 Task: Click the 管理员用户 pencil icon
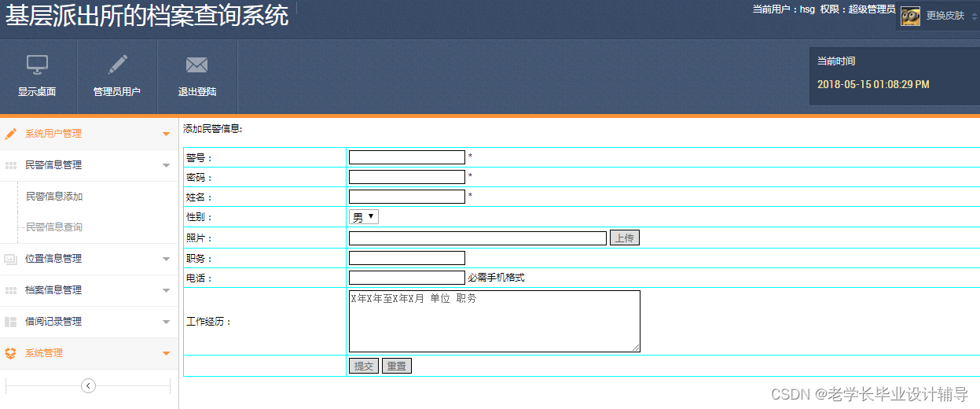tap(117, 64)
